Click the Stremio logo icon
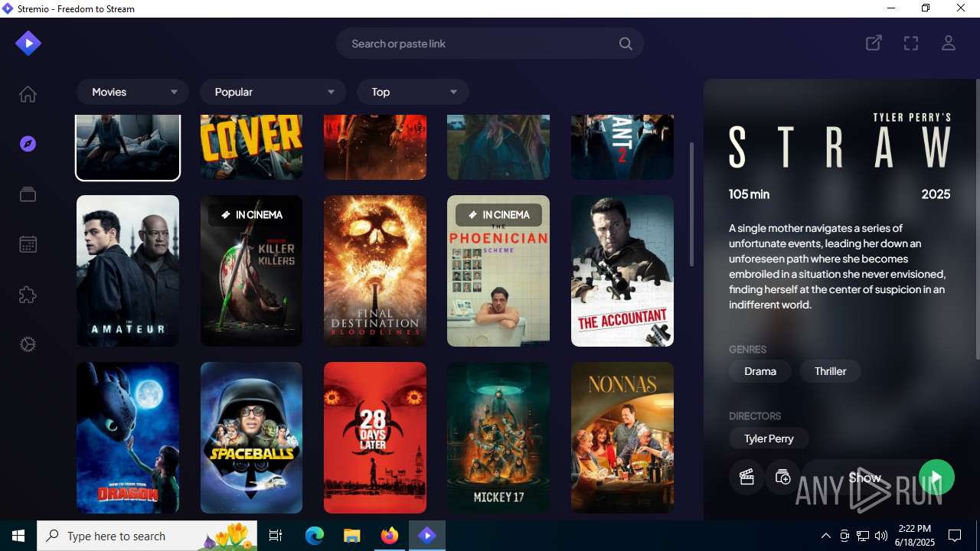Image resolution: width=980 pixels, height=551 pixels. [x=28, y=43]
